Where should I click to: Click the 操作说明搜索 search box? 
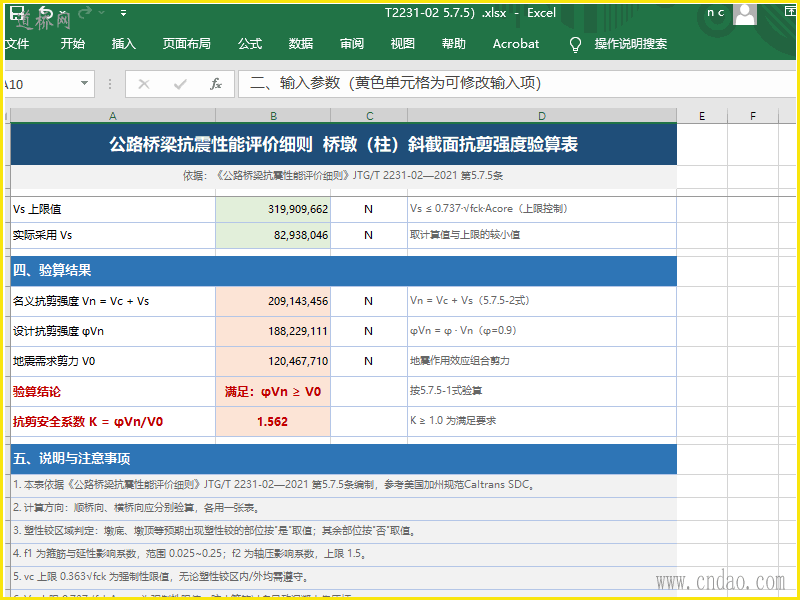(631, 44)
